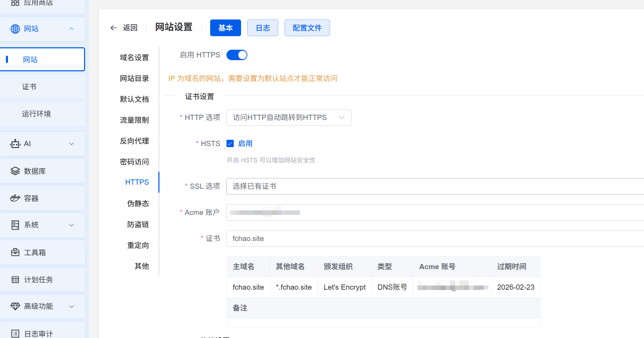This screenshot has height=338, width=644.
Task: Collapse the 网站 sidebar group chevron
Action: click(72, 29)
